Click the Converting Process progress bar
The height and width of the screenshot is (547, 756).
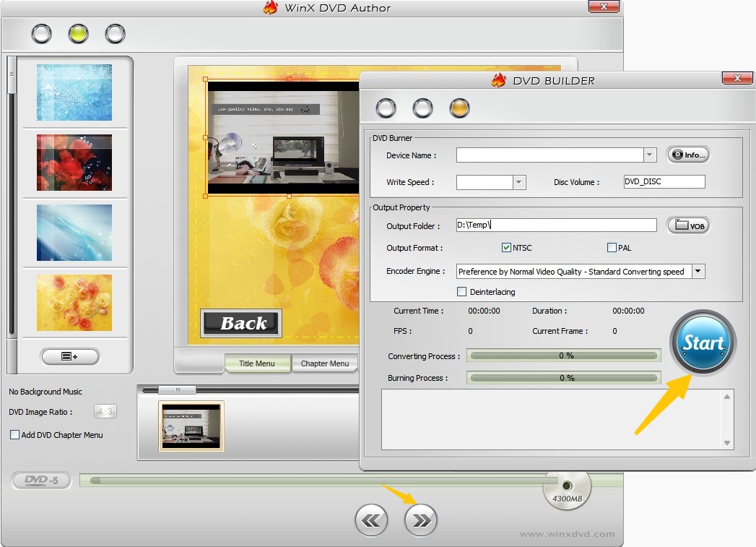563,355
